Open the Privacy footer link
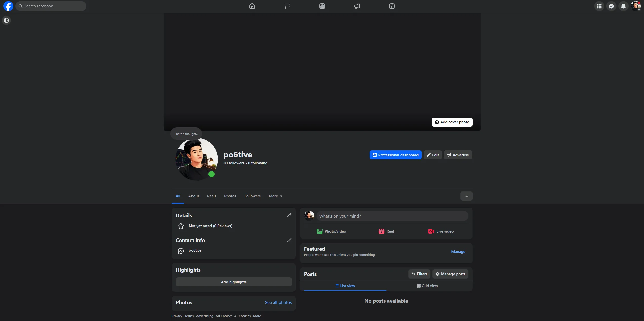 click(x=177, y=316)
